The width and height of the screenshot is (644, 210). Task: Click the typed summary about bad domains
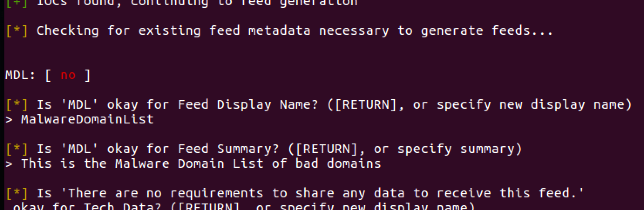coord(201,163)
